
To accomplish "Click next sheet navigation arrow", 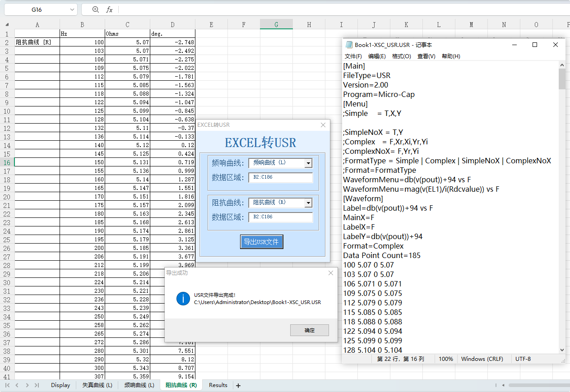I will point(27,385).
